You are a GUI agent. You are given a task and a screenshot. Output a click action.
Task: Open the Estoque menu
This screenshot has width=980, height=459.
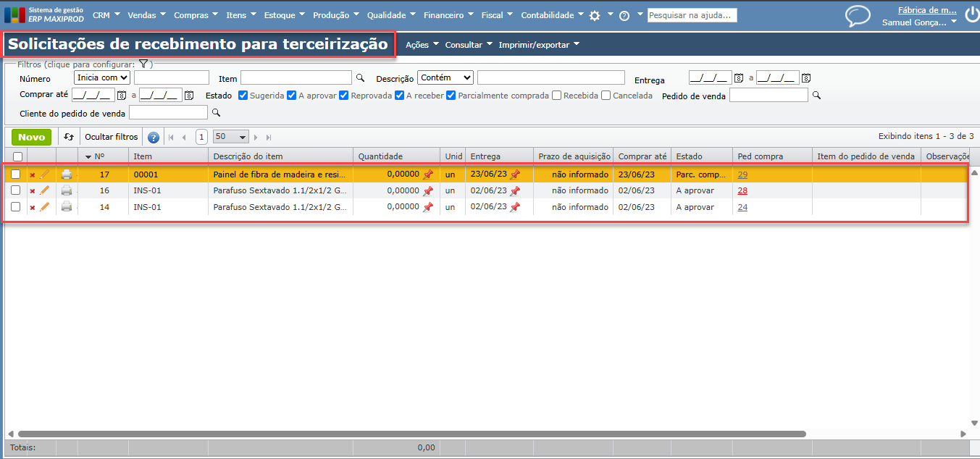[x=284, y=14]
